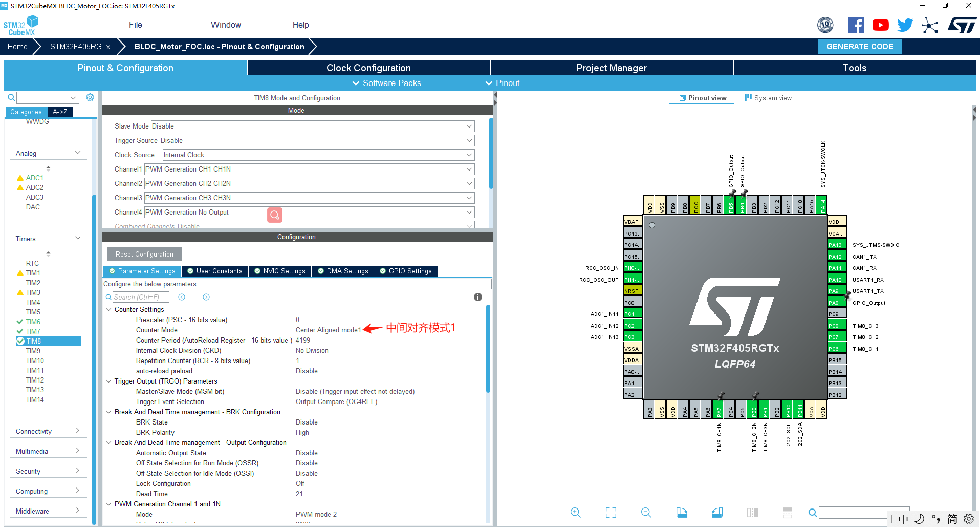The height and width of the screenshot is (530, 980).
Task: Open the Channel1 mode dropdown
Action: coord(310,169)
